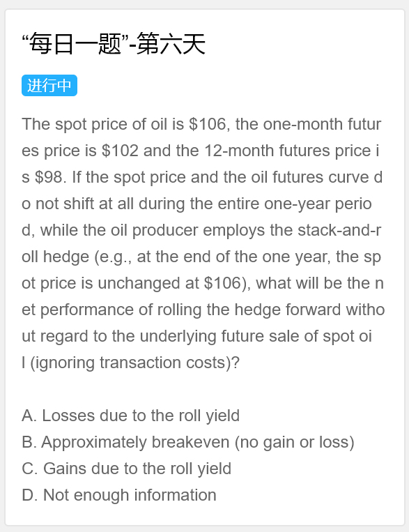Choose option C Gains due to roll yield

127,469
